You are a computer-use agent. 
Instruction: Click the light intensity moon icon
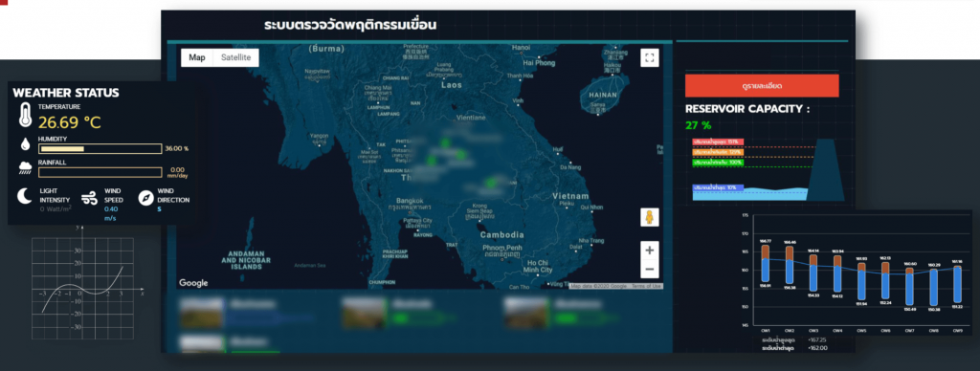(x=24, y=197)
